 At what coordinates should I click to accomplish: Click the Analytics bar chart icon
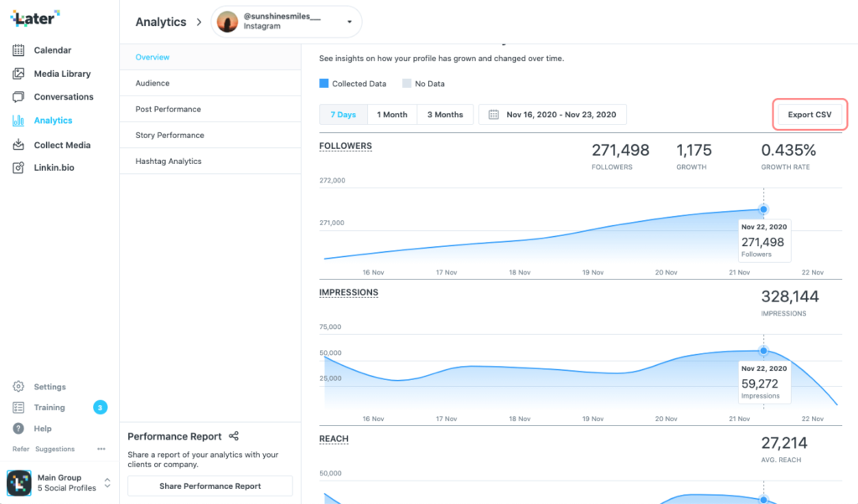[x=18, y=121]
